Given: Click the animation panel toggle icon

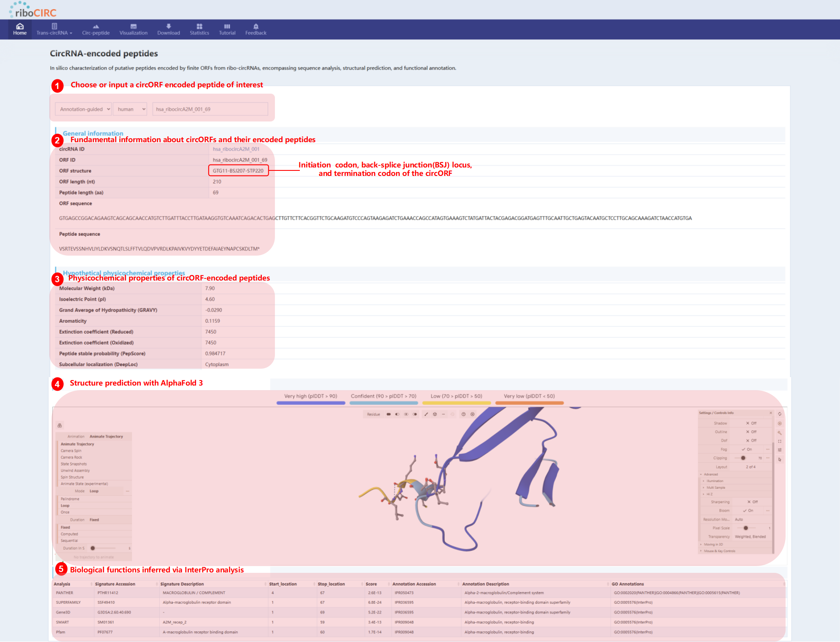Looking at the screenshot, I should (59, 425).
